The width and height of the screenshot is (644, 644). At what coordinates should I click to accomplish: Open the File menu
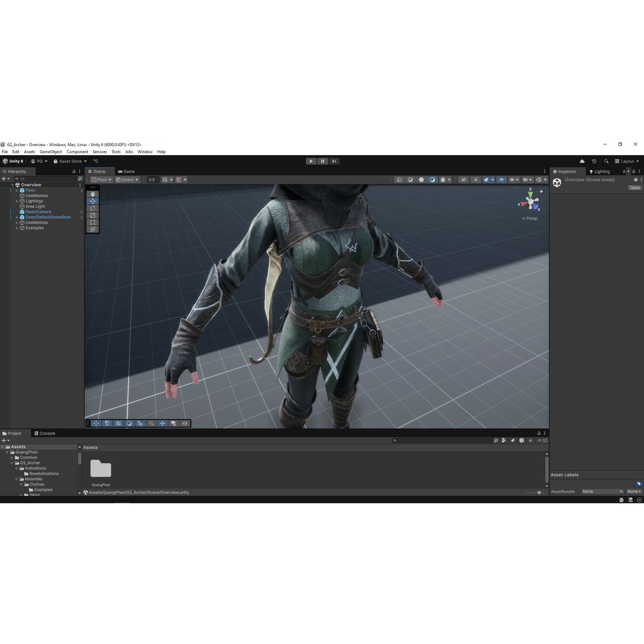tap(5, 151)
